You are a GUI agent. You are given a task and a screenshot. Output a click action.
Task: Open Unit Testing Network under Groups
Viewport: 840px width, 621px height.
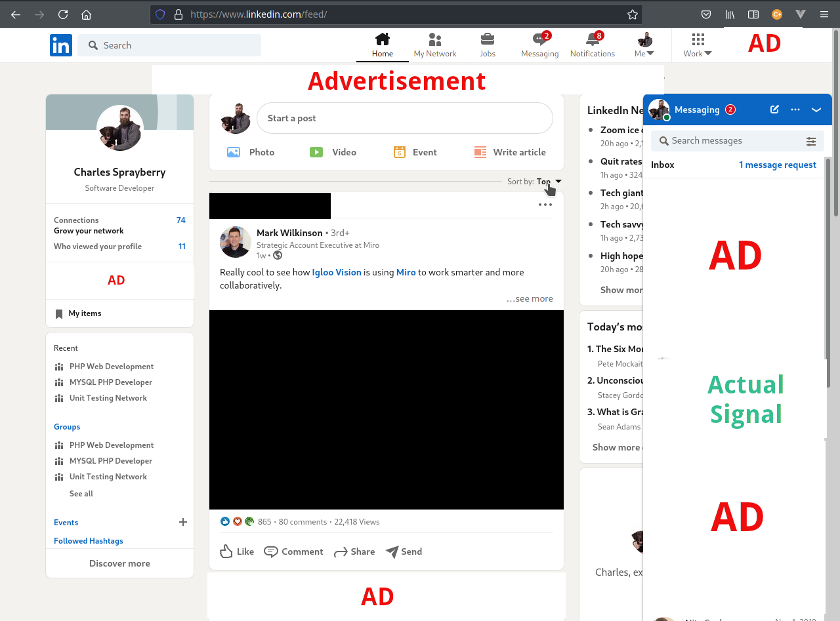tap(101, 477)
